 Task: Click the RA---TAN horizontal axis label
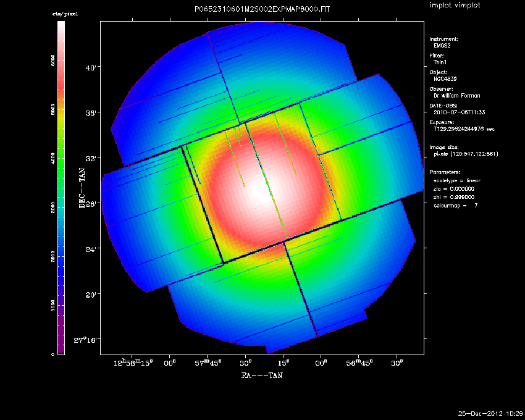261,374
